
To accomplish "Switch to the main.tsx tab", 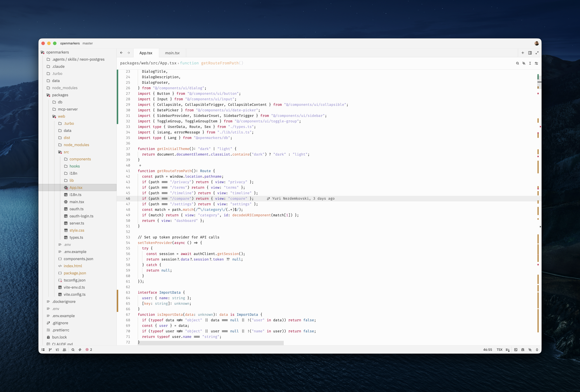I will (172, 53).
